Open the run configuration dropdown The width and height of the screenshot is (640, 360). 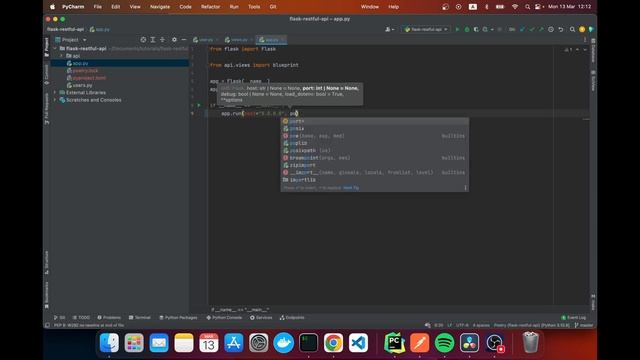426,29
